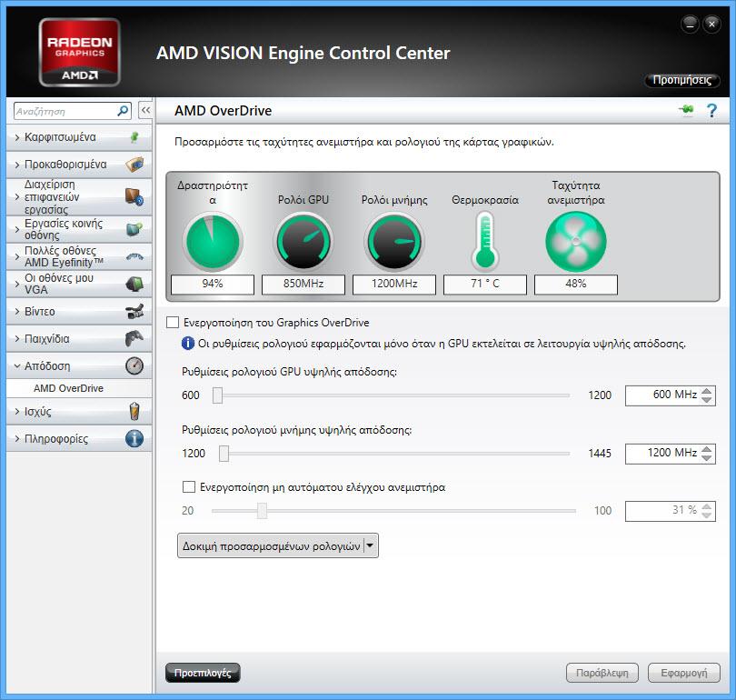Expand the Πληροφορίες section

[17, 438]
